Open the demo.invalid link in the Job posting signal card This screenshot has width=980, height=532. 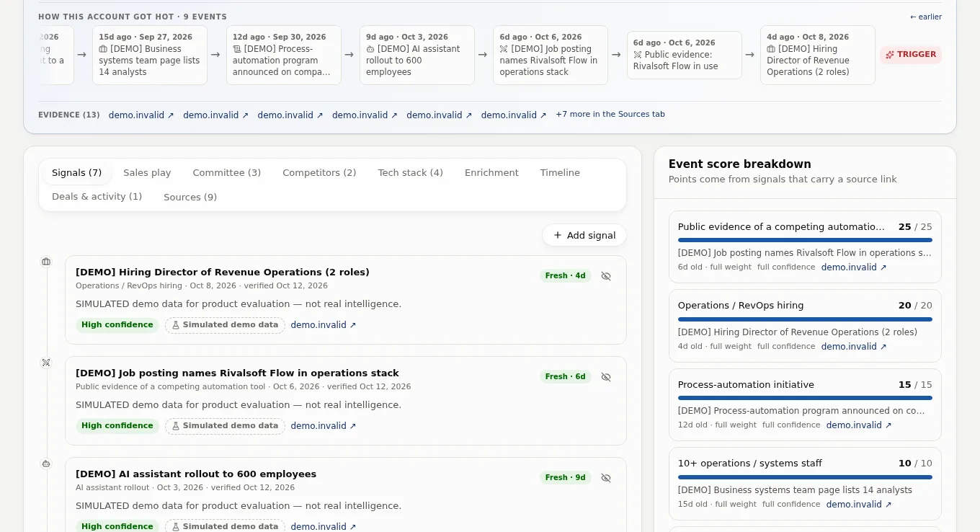[324, 426]
